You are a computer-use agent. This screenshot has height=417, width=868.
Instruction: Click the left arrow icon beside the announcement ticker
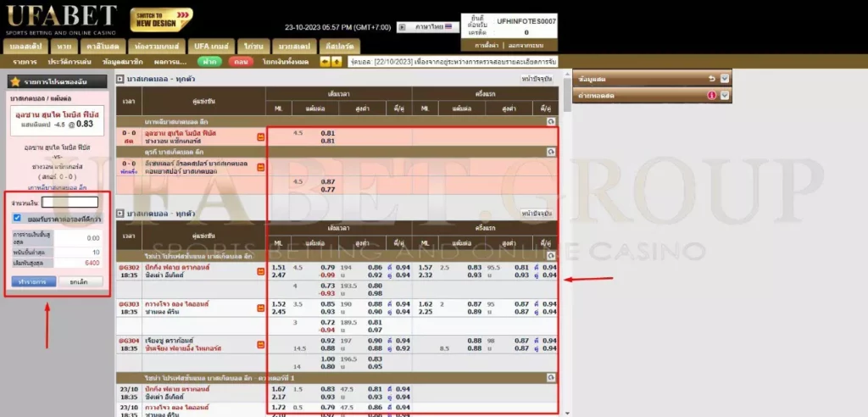[326, 62]
